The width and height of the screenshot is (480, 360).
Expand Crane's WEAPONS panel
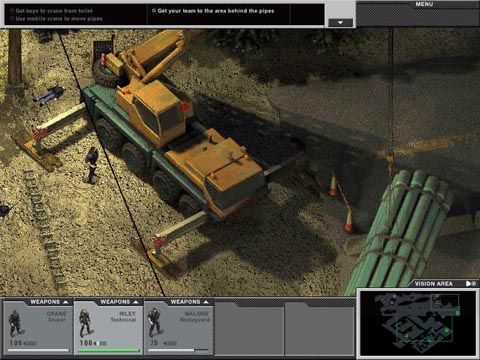click(49, 302)
